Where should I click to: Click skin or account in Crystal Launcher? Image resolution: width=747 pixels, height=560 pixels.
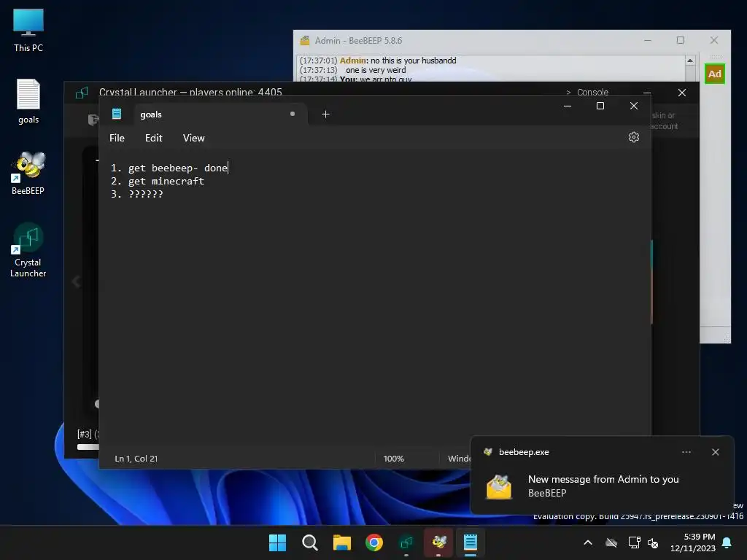664,120
